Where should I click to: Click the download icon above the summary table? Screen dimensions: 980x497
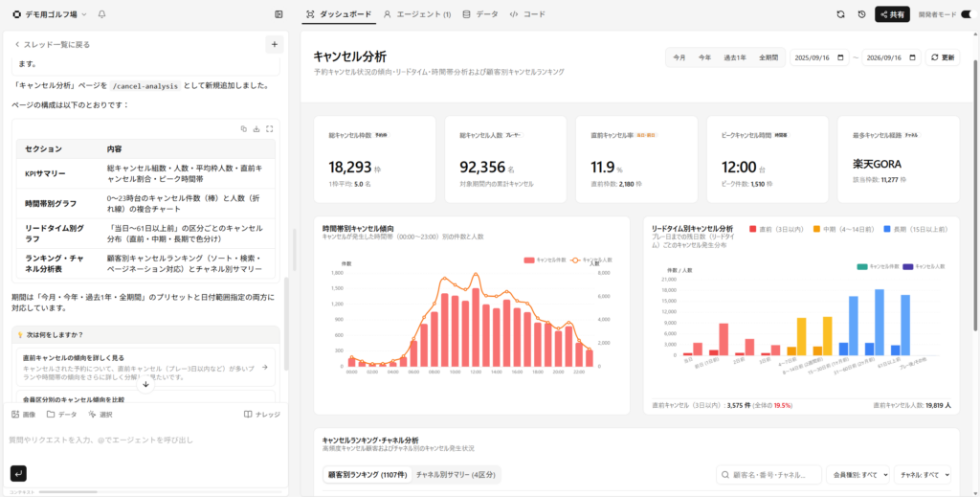tap(256, 128)
